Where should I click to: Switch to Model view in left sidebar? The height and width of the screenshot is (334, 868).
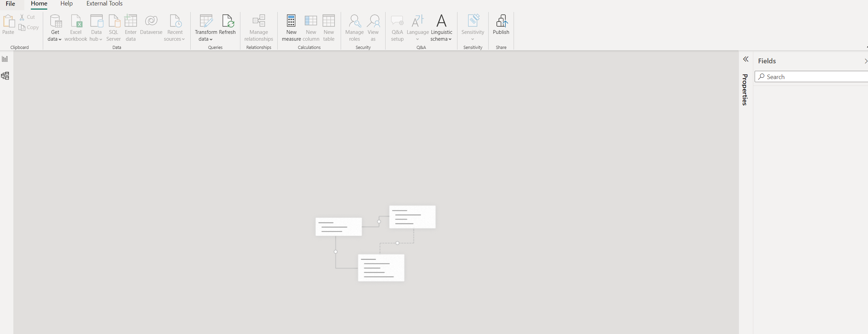coord(5,76)
